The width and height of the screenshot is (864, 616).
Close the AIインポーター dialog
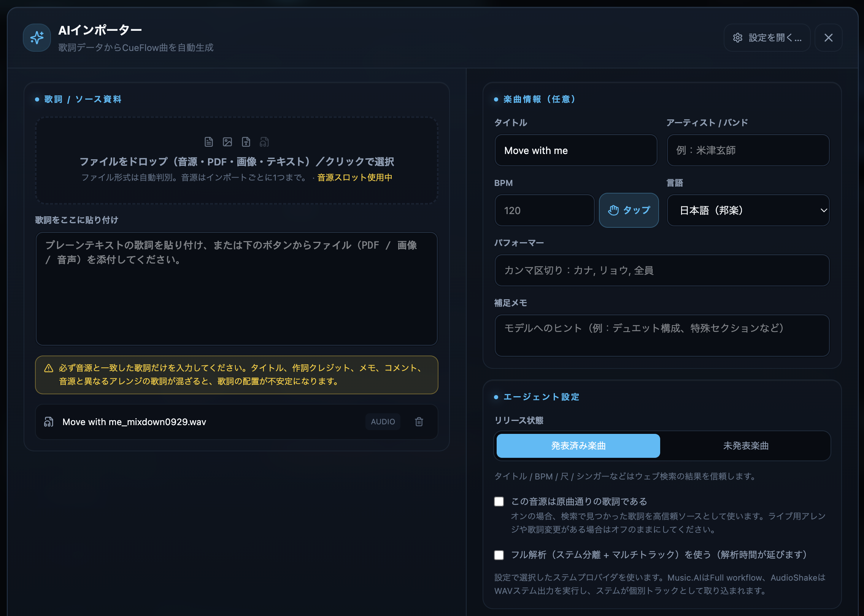[x=829, y=38]
